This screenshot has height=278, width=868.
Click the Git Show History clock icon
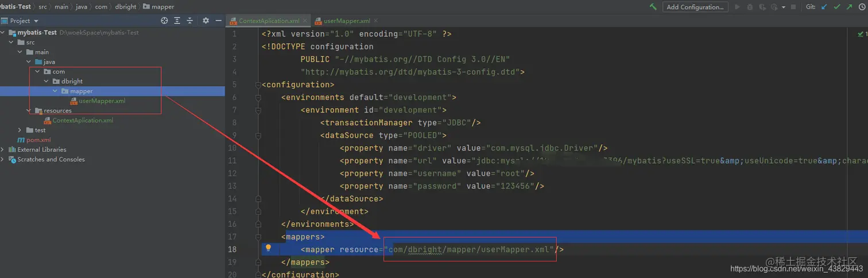(862, 7)
